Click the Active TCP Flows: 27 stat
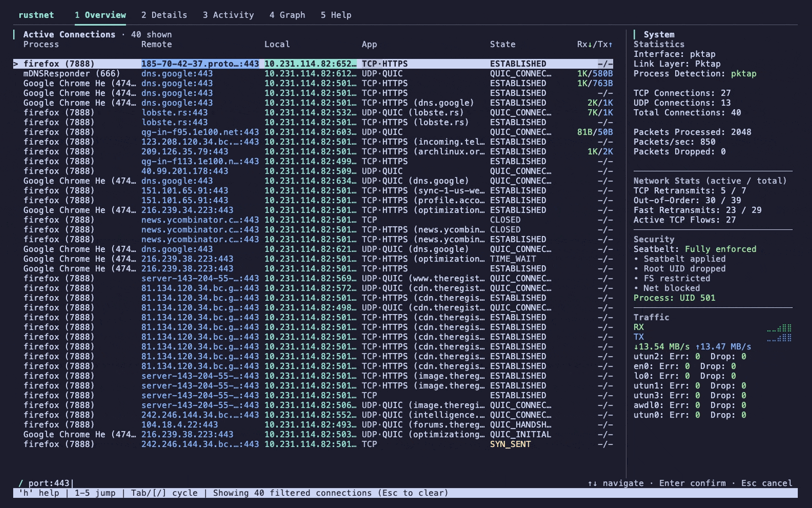This screenshot has height=508, width=812. click(685, 220)
